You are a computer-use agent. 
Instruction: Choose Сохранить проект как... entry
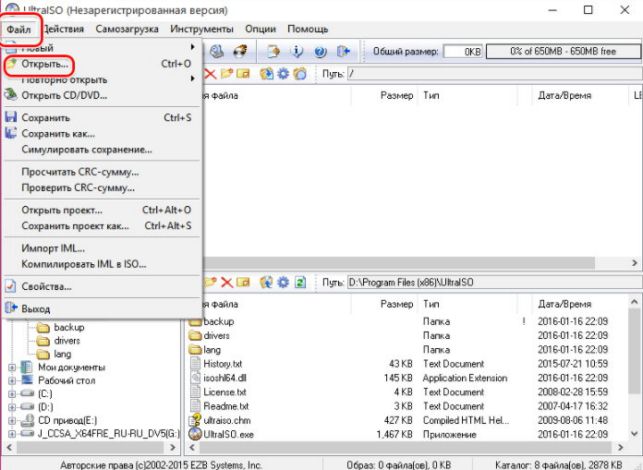pyautogui.click(x=102, y=226)
